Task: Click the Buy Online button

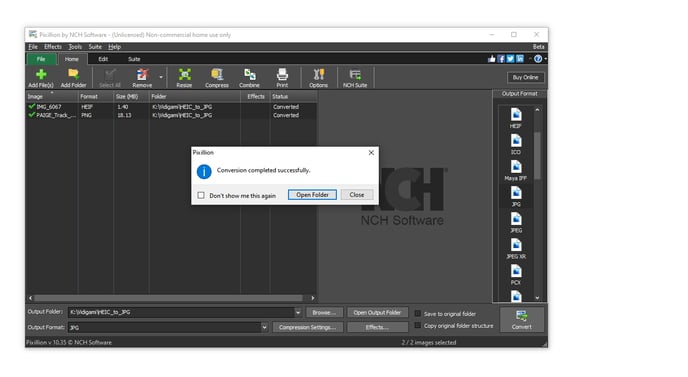Action: [526, 77]
